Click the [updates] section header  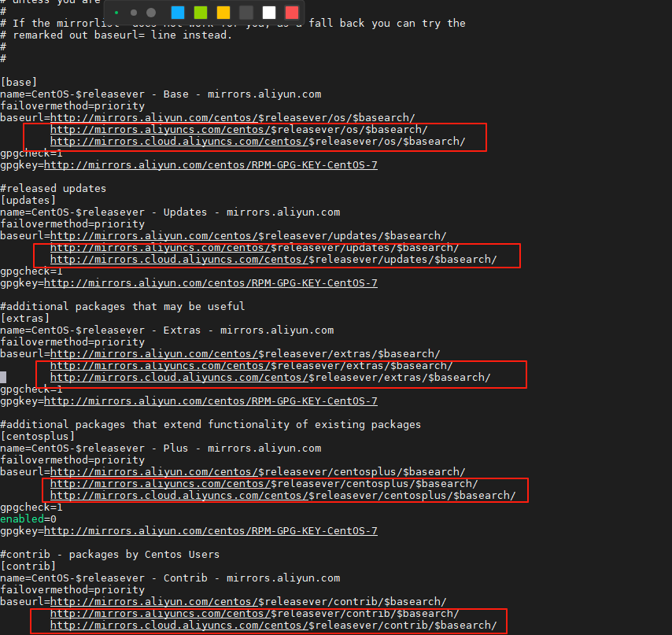coord(28,200)
